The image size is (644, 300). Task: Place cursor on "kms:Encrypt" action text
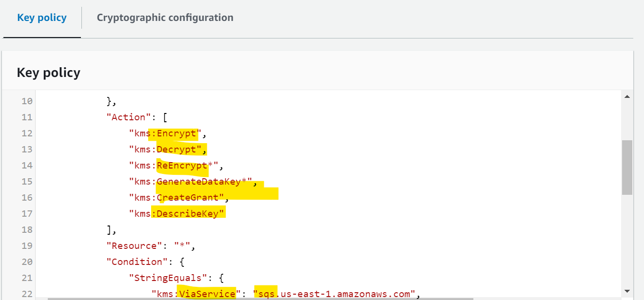point(165,133)
